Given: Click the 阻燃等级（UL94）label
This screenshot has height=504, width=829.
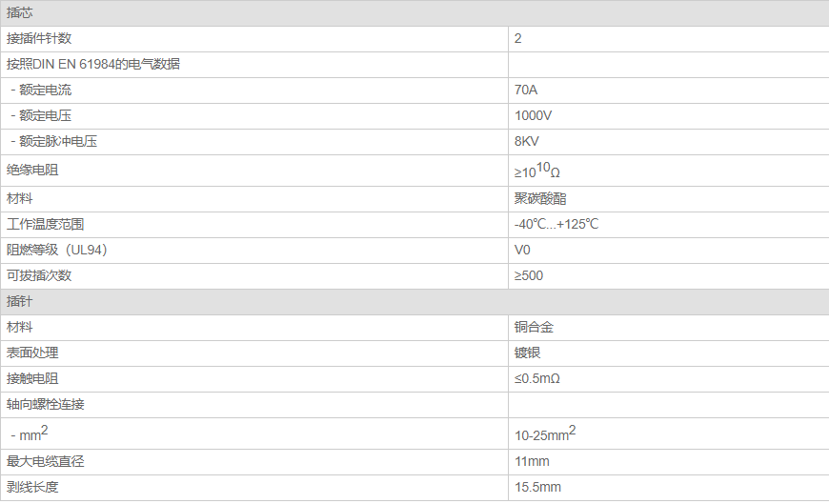Looking at the screenshot, I should point(57,250).
